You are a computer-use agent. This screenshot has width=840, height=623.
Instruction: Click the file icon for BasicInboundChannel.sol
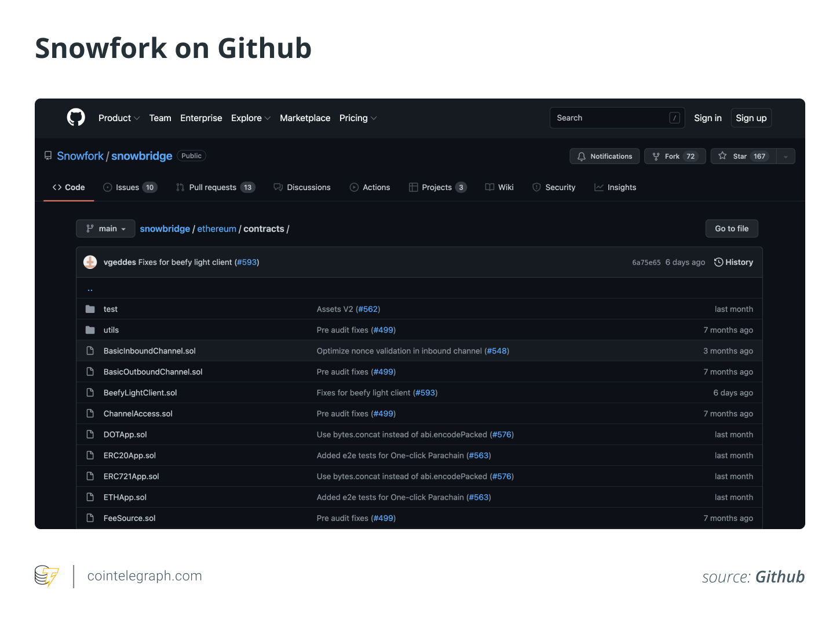(x=90, y=351)
